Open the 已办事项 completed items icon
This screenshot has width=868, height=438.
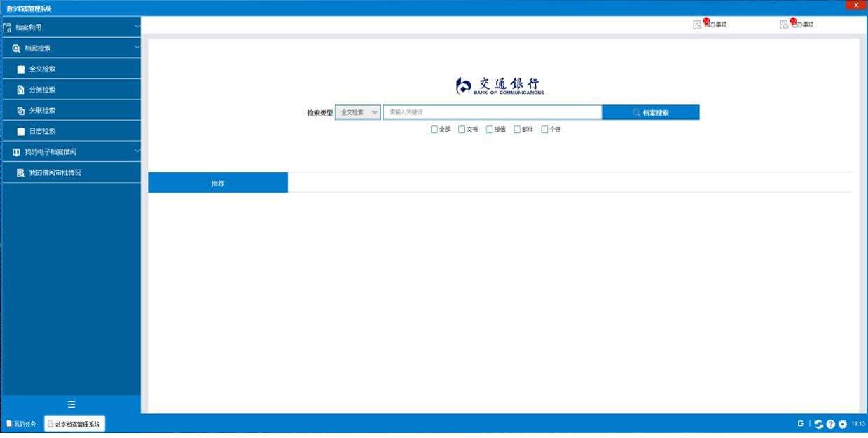784,25
